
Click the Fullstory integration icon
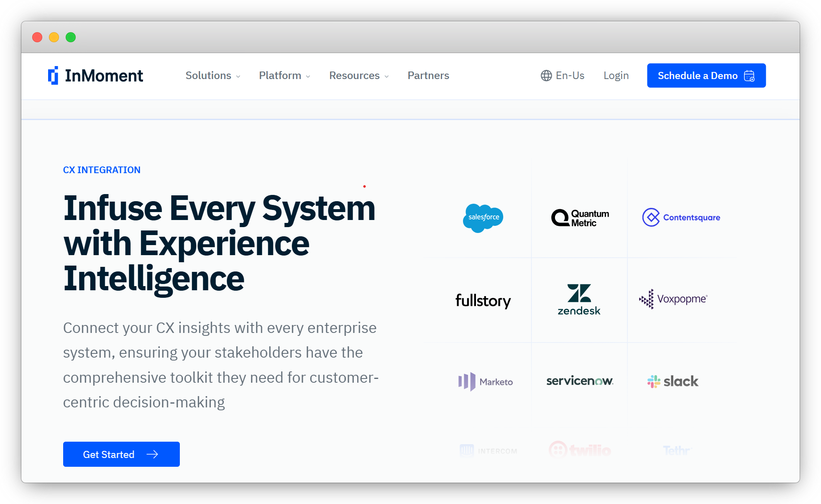pos(484,299)
